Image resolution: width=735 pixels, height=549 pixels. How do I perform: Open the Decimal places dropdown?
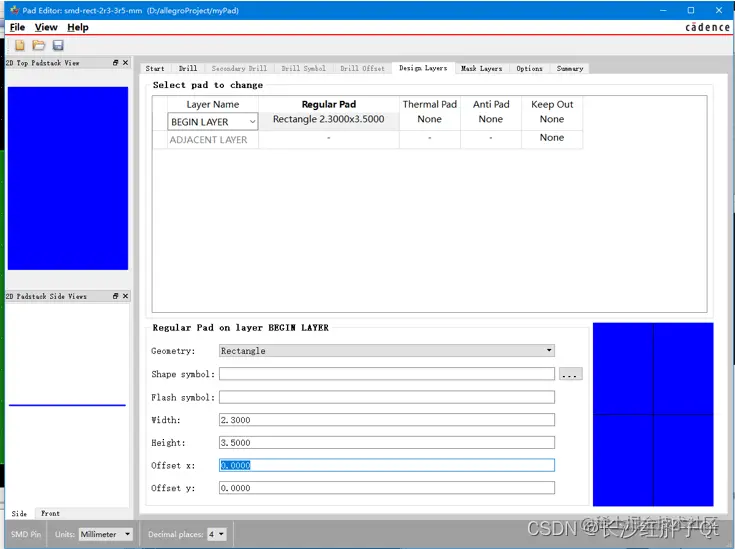click(x=217, y=534)
